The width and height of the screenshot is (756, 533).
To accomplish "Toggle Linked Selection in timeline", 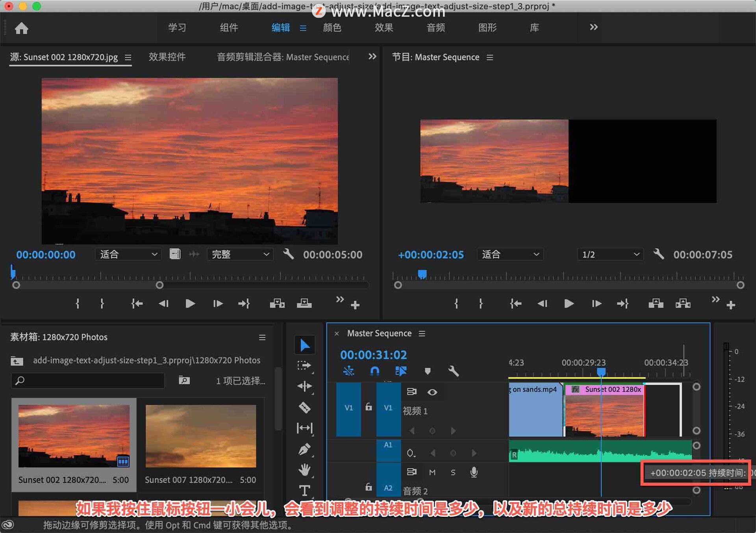I will pyautogui.click(x=401, y=371).
